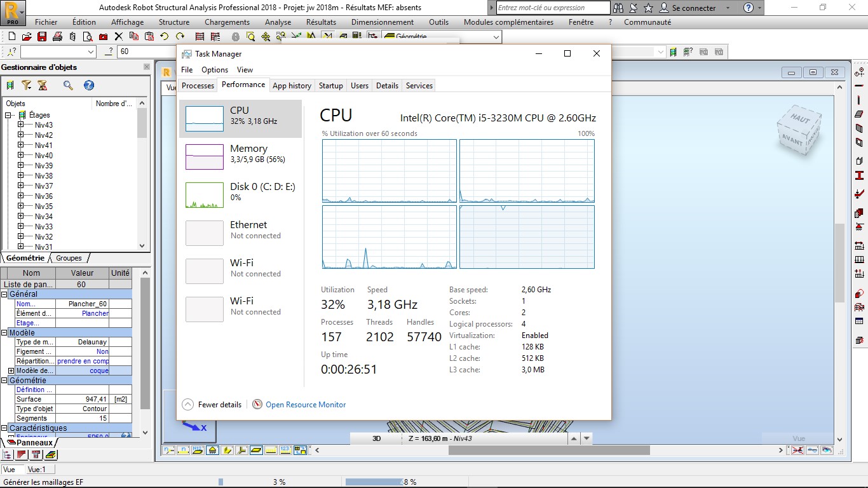This screenshot has width=868, height=488.
Task: Expand the Modèle de... coque row
Action: (11, 370)
